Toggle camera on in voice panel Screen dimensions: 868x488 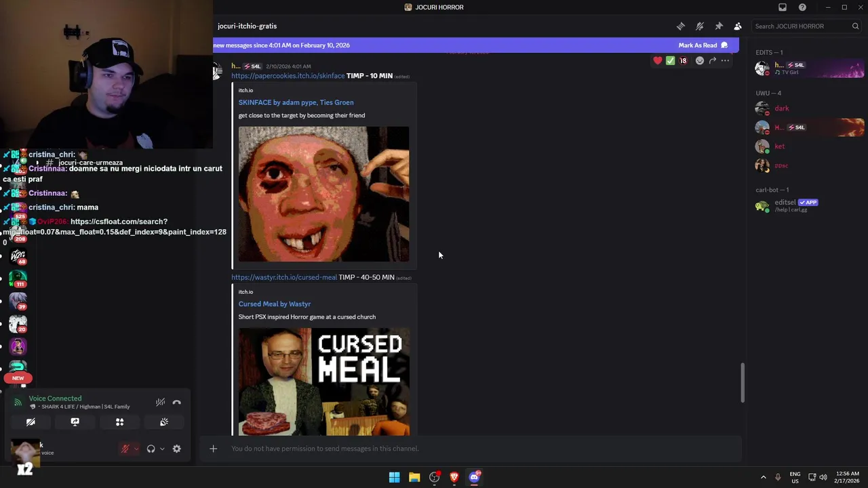[x=31, y=422]
